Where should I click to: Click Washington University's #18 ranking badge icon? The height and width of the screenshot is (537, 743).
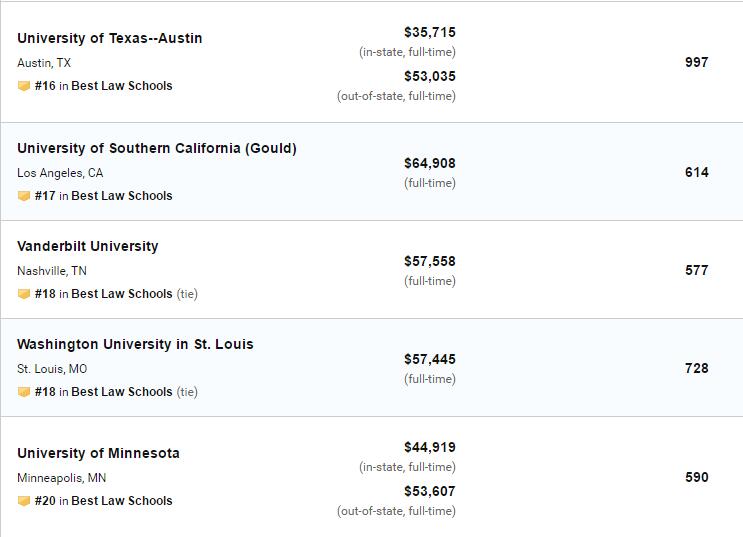(24, 392)
